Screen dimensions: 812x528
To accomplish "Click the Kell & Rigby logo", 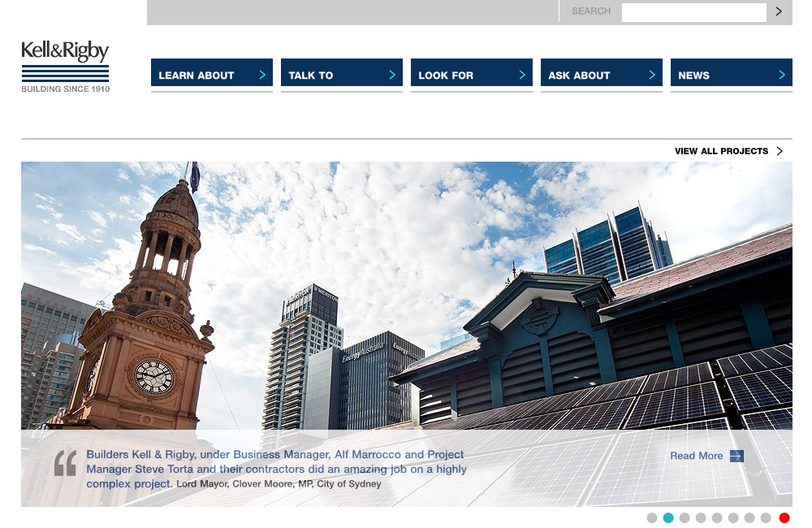I will click(65, 67).
